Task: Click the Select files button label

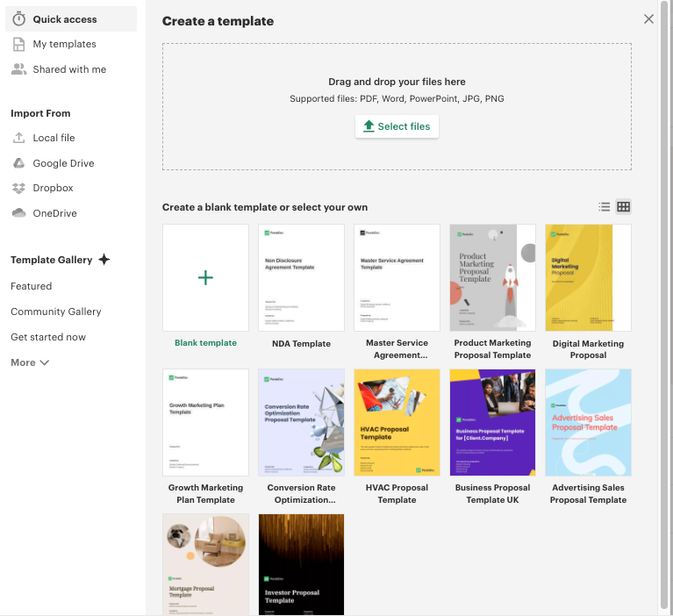Action: tap(404, 126)
